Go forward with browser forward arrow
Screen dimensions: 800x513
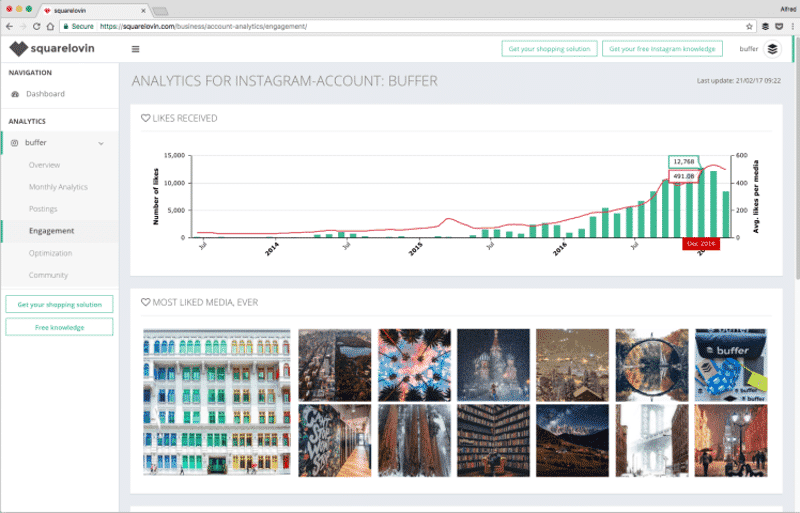click(23, 26)
